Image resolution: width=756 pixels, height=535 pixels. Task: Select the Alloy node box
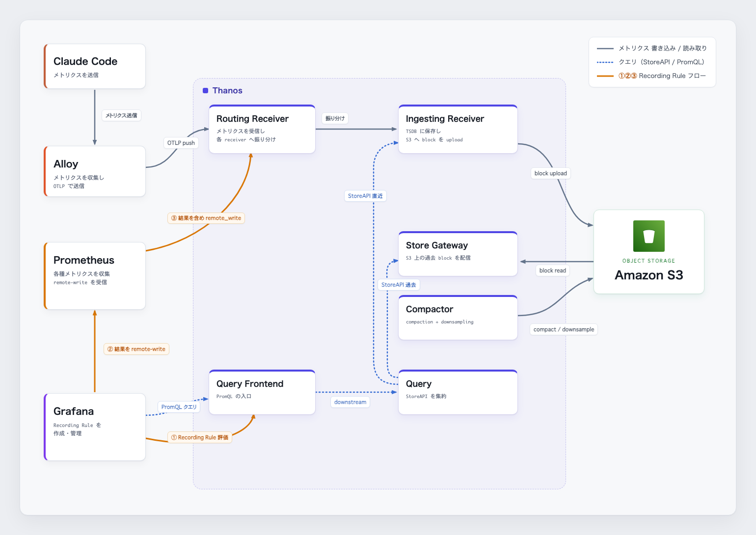[x=95, y=171]
